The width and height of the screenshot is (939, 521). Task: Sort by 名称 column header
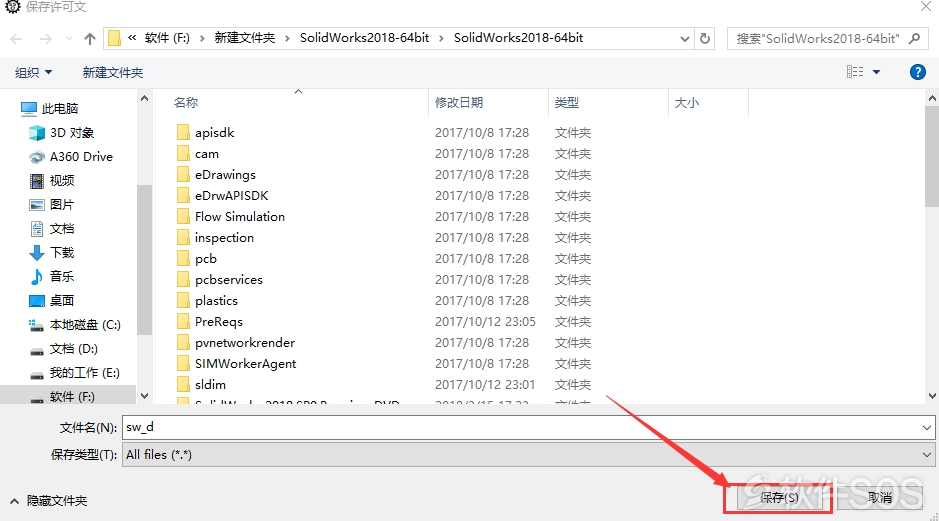[186, 102]
